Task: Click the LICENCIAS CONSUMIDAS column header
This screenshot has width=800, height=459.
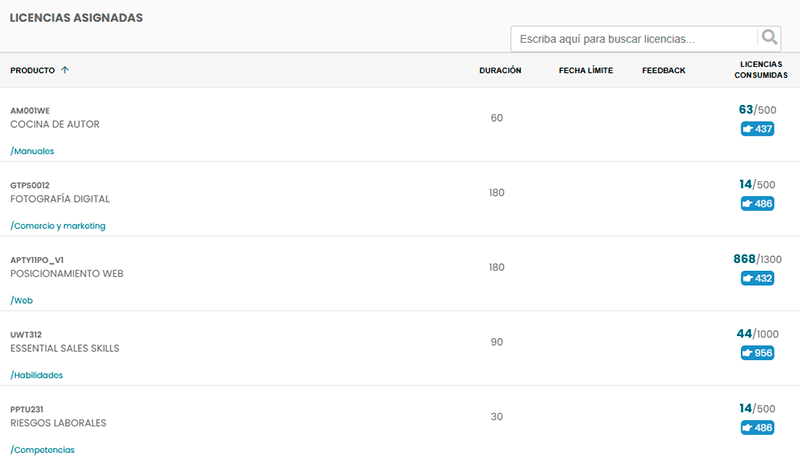Action: (761, 69)
